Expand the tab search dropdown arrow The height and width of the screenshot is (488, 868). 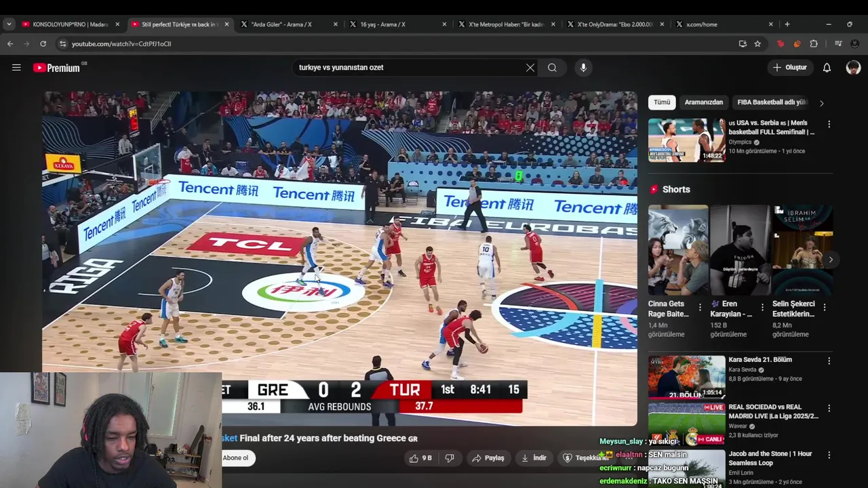[x=9, y=24]
